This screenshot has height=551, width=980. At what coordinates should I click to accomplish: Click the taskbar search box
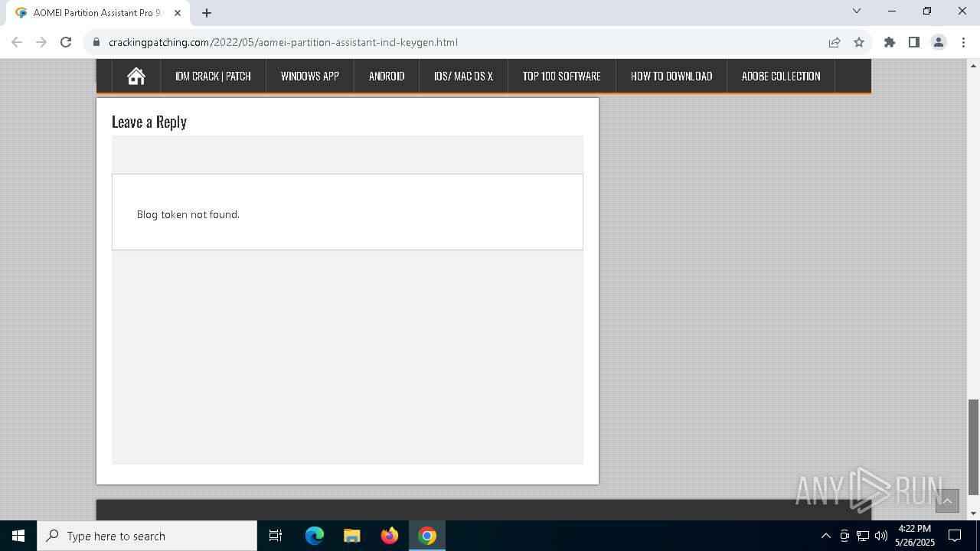click(x=147, y=536)
